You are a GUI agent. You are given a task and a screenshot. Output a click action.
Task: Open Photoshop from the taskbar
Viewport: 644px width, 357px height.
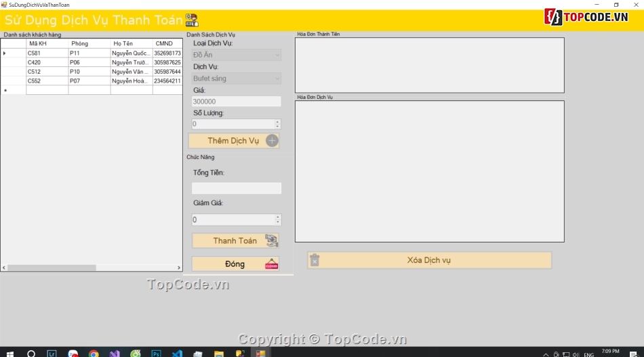[x=156, y=354]
